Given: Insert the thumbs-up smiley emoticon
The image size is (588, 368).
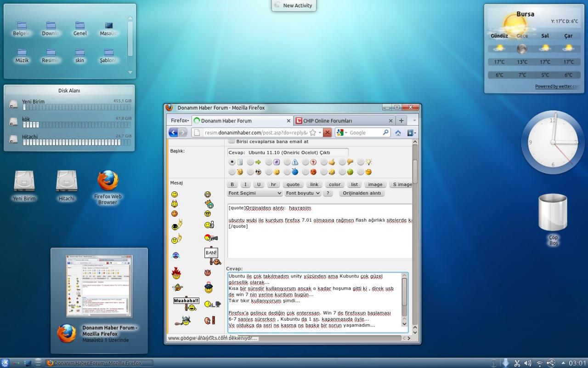Looking at the screenshot, I should [209, 225].
